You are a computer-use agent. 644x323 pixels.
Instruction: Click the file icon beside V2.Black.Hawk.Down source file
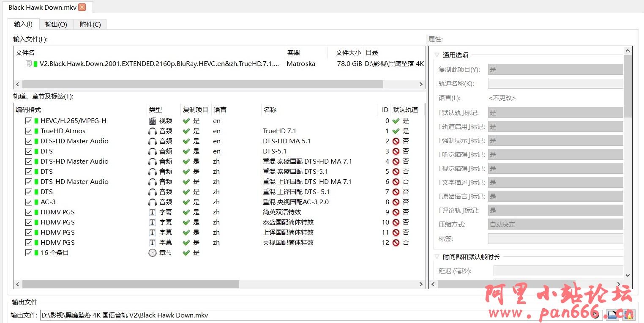(x=29, y=64)
